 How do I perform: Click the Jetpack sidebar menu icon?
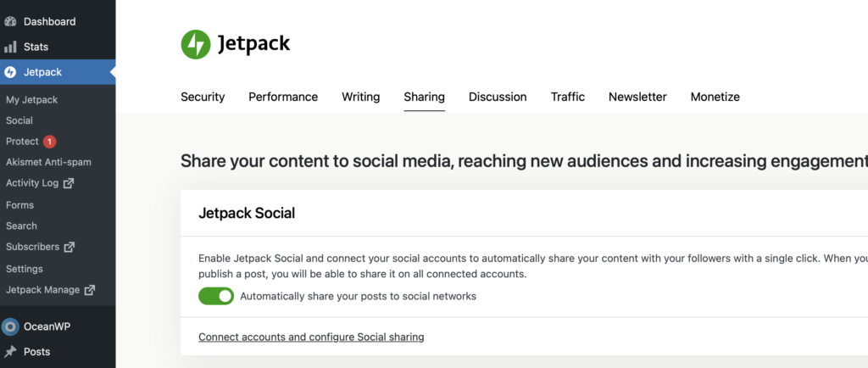point(11,72)
